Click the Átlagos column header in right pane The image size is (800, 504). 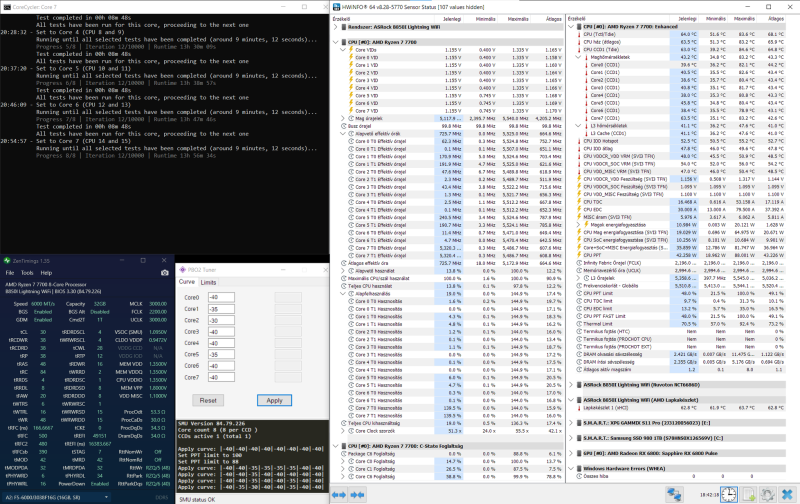click(x=776, y=19)
